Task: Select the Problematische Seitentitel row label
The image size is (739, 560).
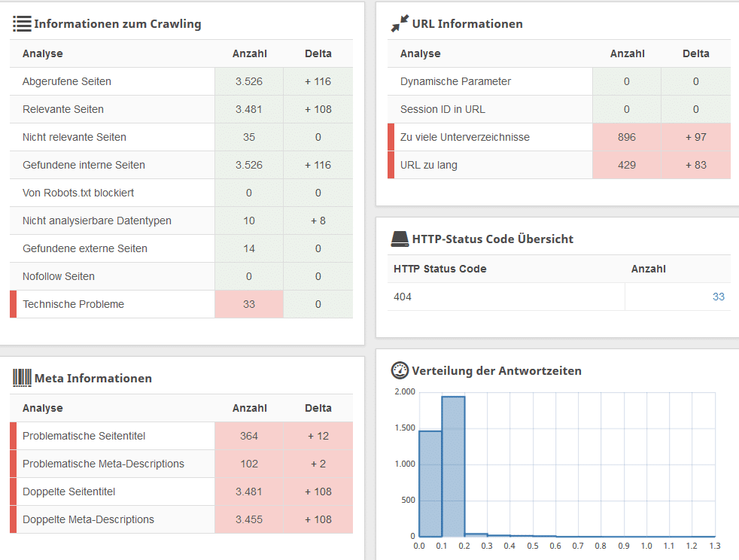Action: point(84,436)
